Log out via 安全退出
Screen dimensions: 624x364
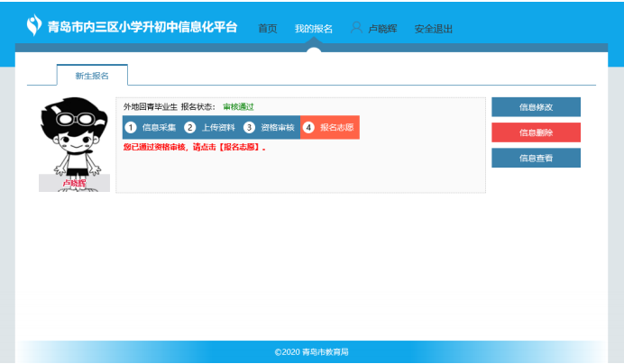[x=434, y=29]
